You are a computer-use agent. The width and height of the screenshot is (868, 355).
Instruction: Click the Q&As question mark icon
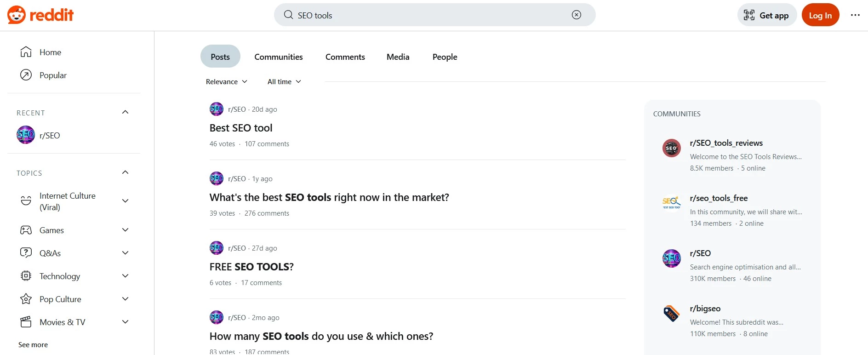26,252
